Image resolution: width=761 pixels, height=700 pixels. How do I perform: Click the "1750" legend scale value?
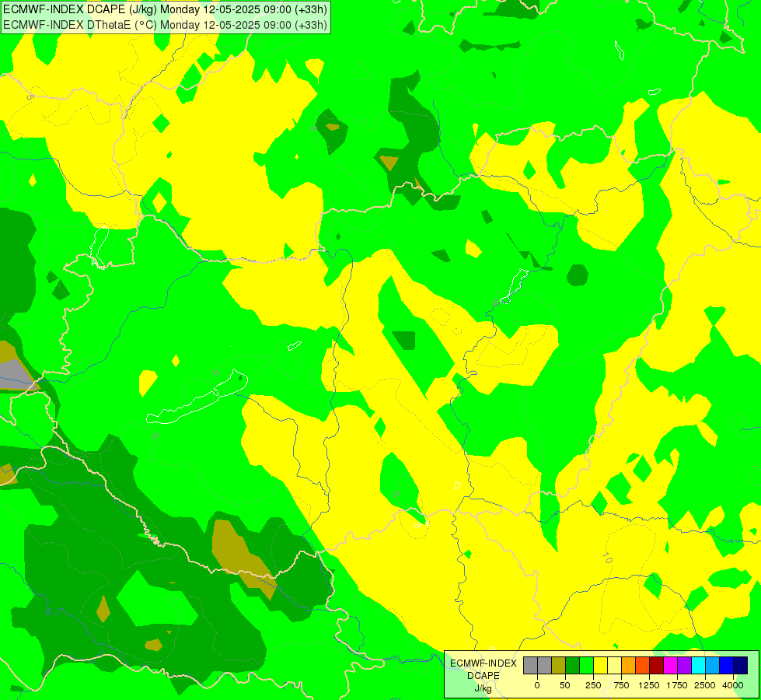point(677,685)
